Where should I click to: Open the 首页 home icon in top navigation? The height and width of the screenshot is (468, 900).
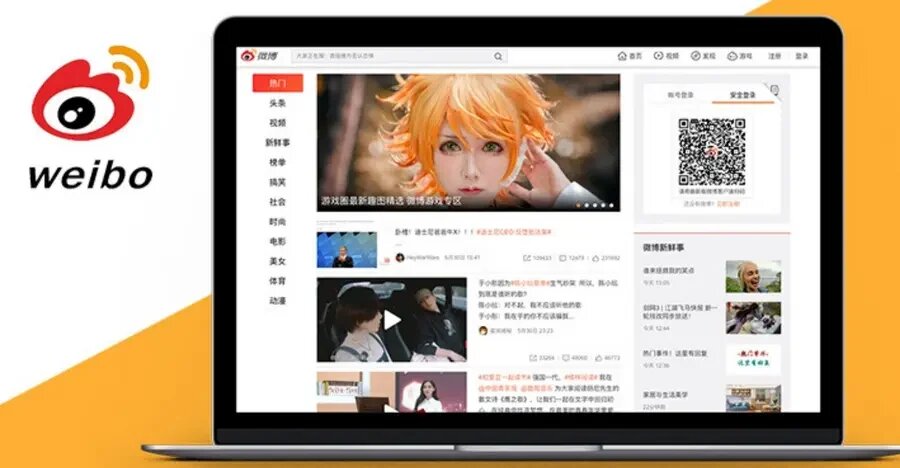coord(622,56)
